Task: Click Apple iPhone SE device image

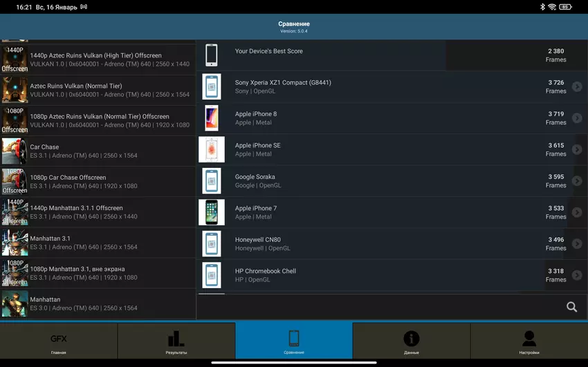Action: pos(212,149)
